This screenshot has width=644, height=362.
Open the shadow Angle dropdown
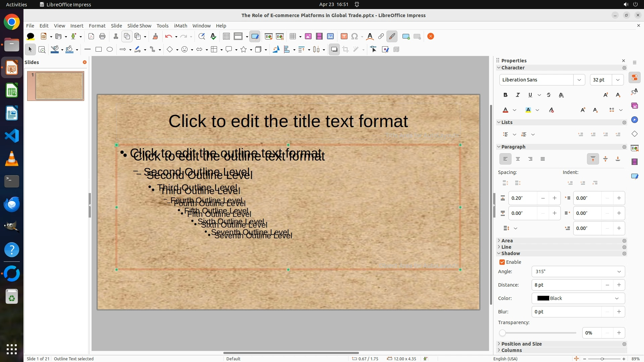(x=619, y=271)
